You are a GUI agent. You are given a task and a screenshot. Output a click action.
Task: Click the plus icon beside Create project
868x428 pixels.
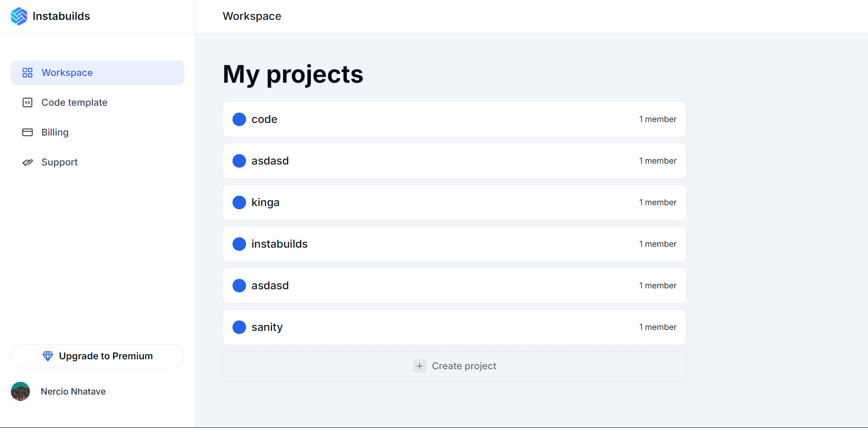(x=419, y=366)
